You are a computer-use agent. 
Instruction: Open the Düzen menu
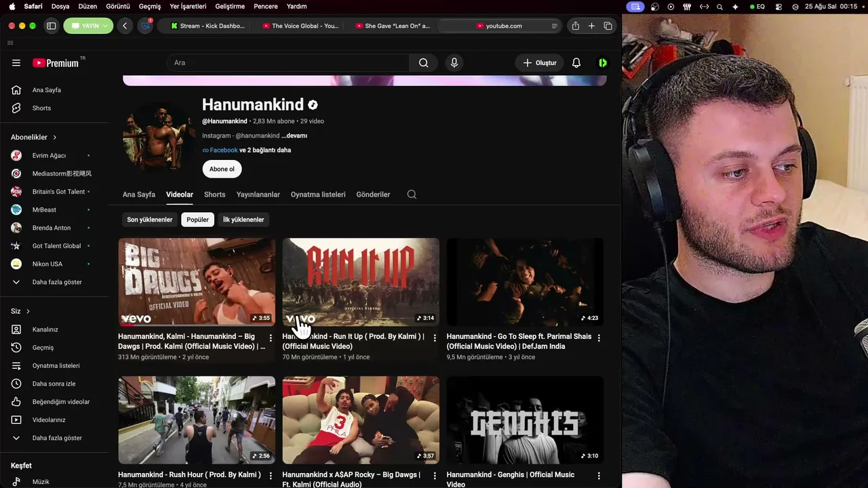click(87, 6)
